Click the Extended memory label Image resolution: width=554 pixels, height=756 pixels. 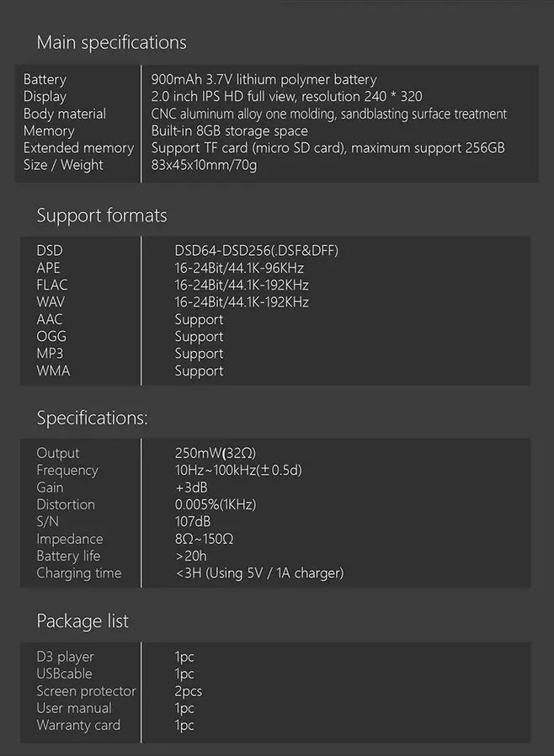click(78, 148)
